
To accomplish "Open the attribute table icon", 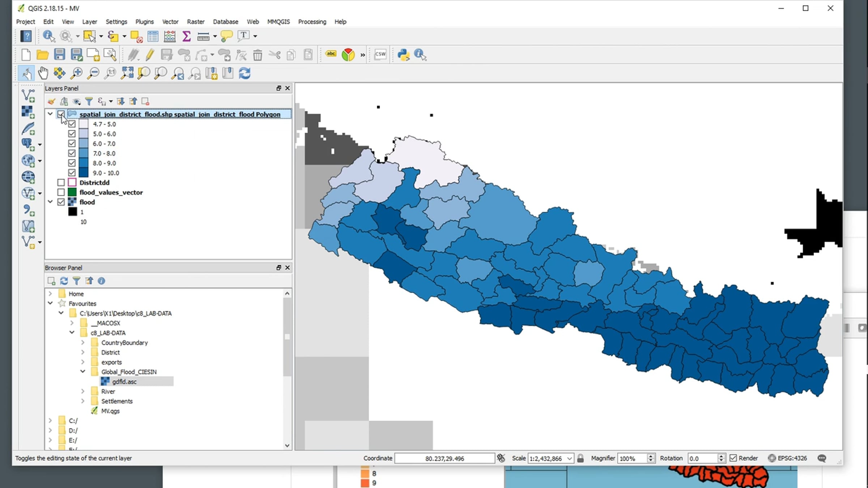I will pyautogui.click(x=153, y=36).
